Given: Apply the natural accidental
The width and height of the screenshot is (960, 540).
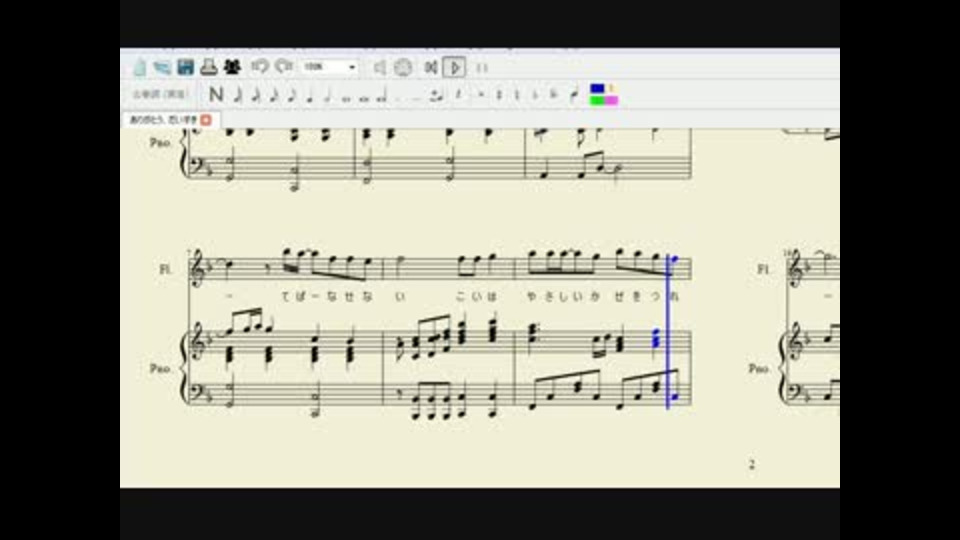Looking at the screenshot, I should pos(517,94).
